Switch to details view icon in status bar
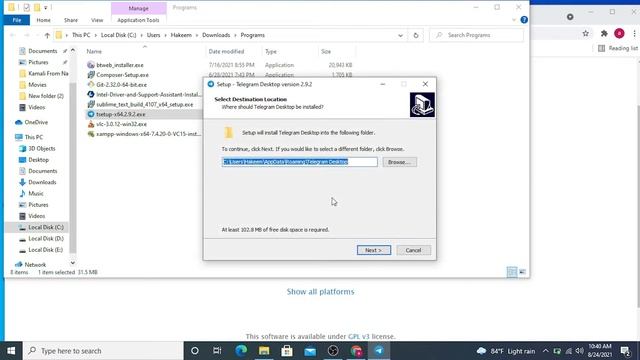Image resolution: width=640 pixels, height=360 pixels. [511, 272]
